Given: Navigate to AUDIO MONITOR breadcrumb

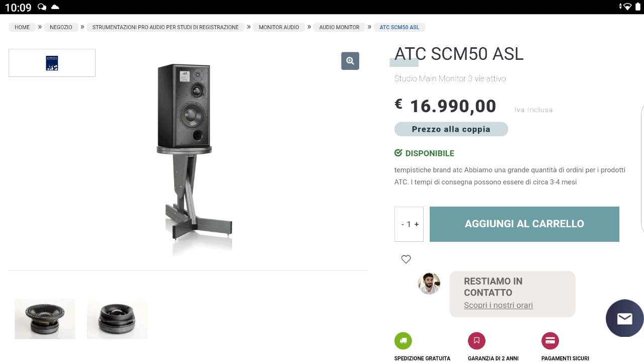Looking at the screenshot, I should pyautogui.click(x=339, y=27).
